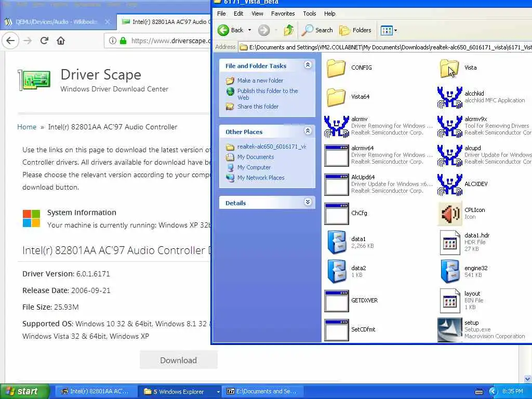Viewport: 532px width, 399px height.
Task: Go up one folder level in Explorer
Action: tap(289, 30)
